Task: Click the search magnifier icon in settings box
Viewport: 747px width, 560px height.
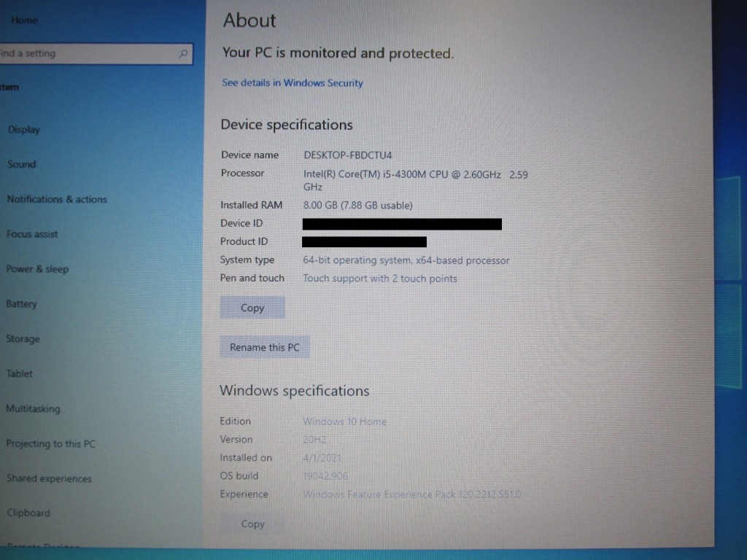Action: 183,54
